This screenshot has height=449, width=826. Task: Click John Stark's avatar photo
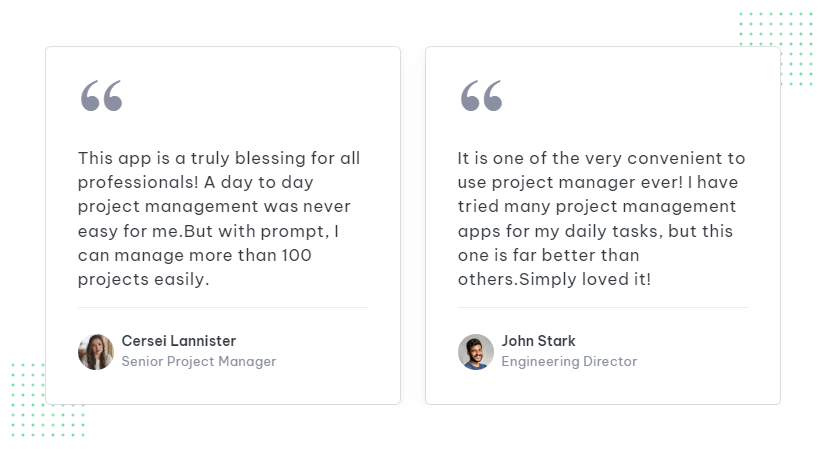coord(476,352)
